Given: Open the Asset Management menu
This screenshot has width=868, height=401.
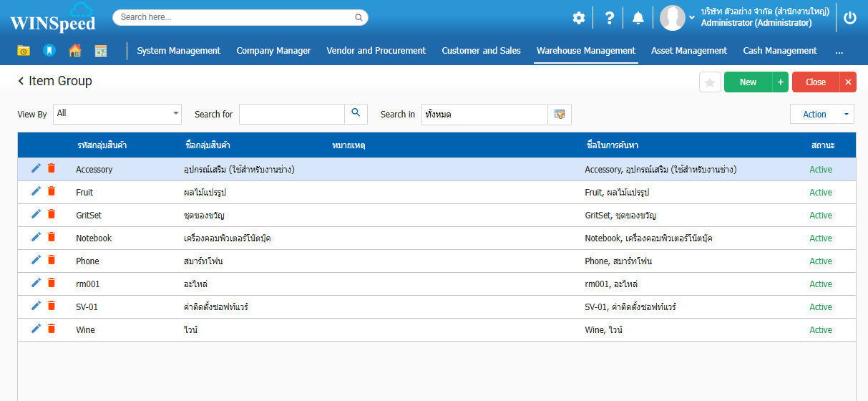Looking at the screenshot, I should click(x=688, y=51).
